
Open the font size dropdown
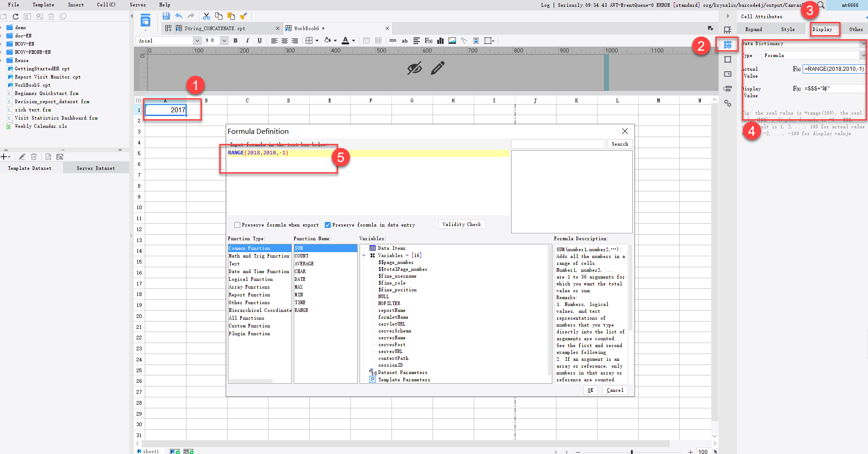[x=224, y=41]
